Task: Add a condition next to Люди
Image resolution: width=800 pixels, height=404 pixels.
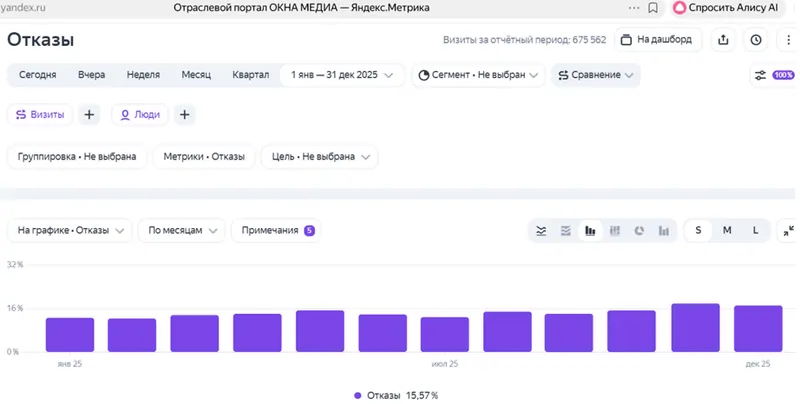Action: pos(185,115)
